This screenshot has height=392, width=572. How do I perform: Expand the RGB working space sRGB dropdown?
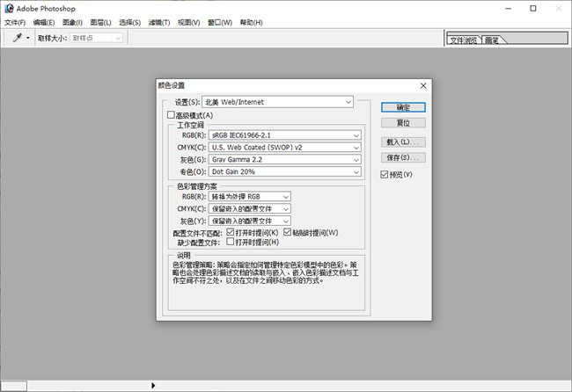(282, 135)
